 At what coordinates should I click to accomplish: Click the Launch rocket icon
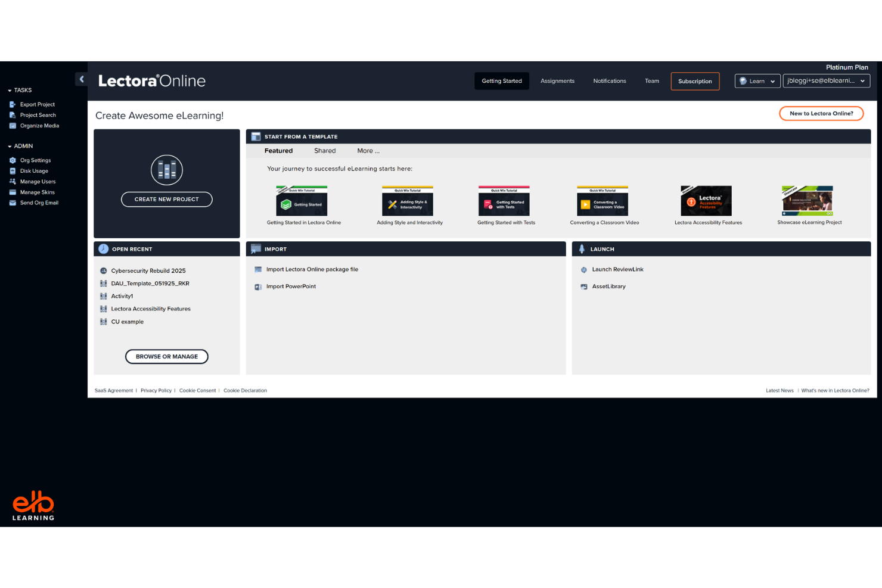tap(582, 249)
